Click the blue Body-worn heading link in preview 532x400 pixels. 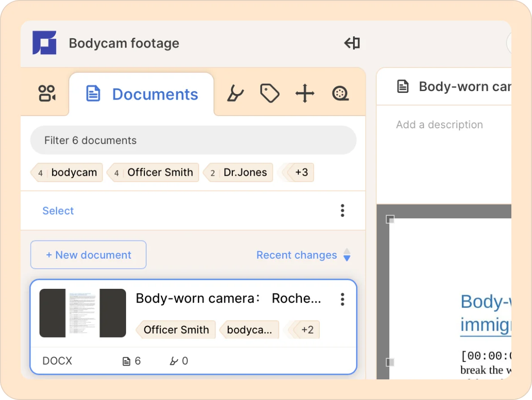tap(485, 313)
